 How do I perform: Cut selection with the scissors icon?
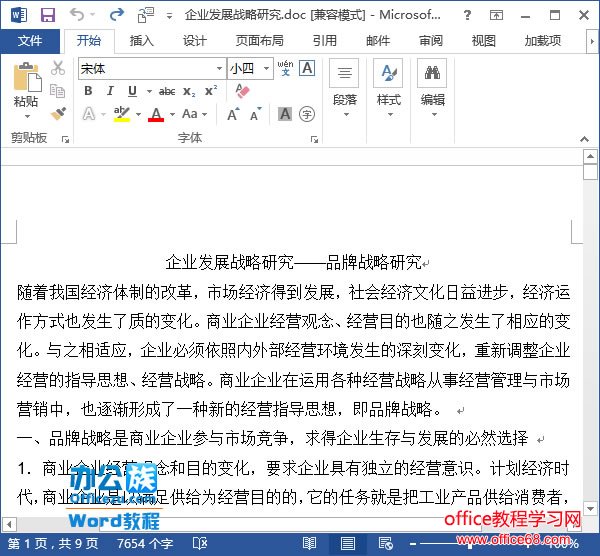click(58, 68)
